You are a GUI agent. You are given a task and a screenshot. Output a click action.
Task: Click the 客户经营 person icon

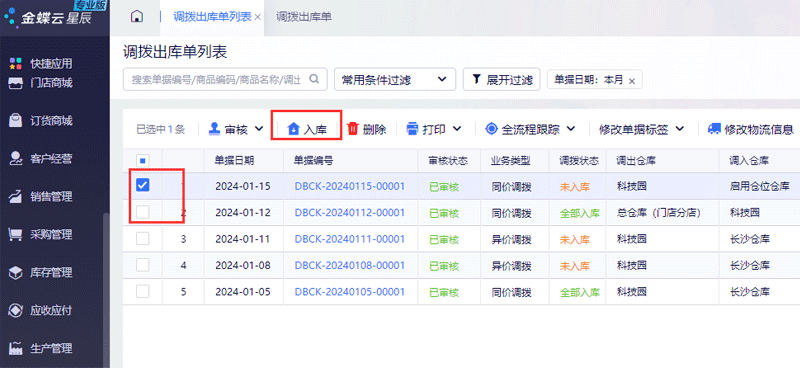tap(16, 158)
